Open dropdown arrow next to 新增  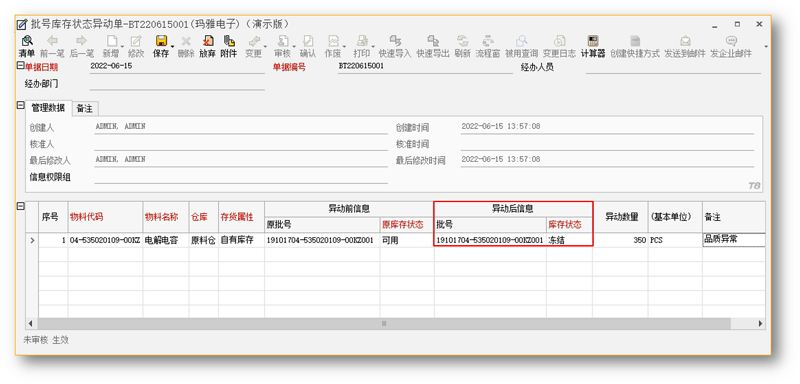tap(123, 46)
